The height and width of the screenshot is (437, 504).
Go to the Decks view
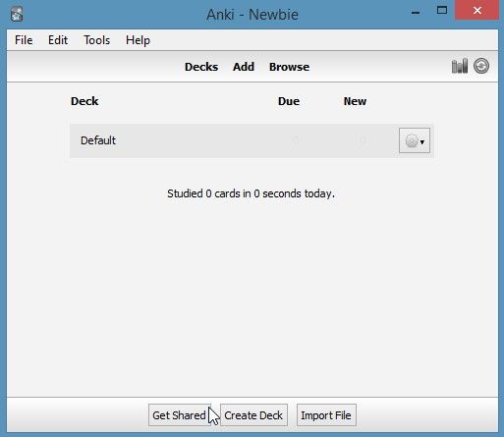click(201, 67)
